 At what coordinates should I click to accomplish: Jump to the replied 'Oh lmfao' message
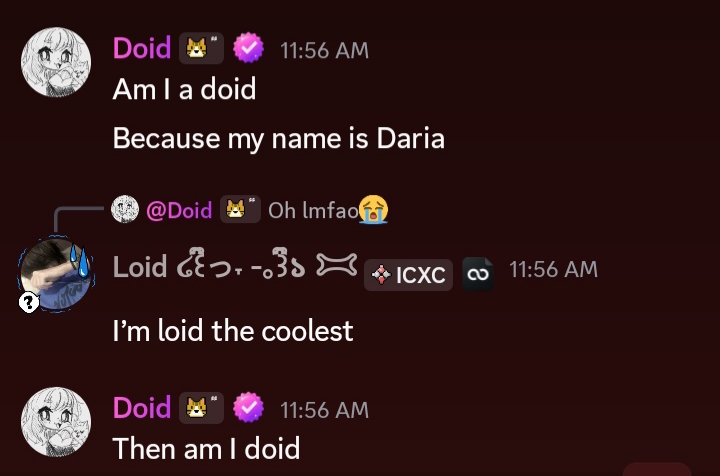click(x=314, y=211)
